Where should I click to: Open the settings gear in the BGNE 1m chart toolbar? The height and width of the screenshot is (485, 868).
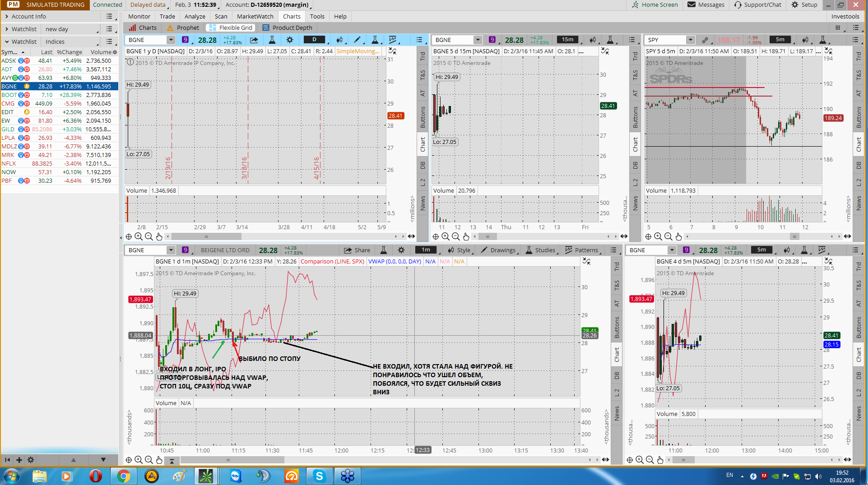(401, 250)
